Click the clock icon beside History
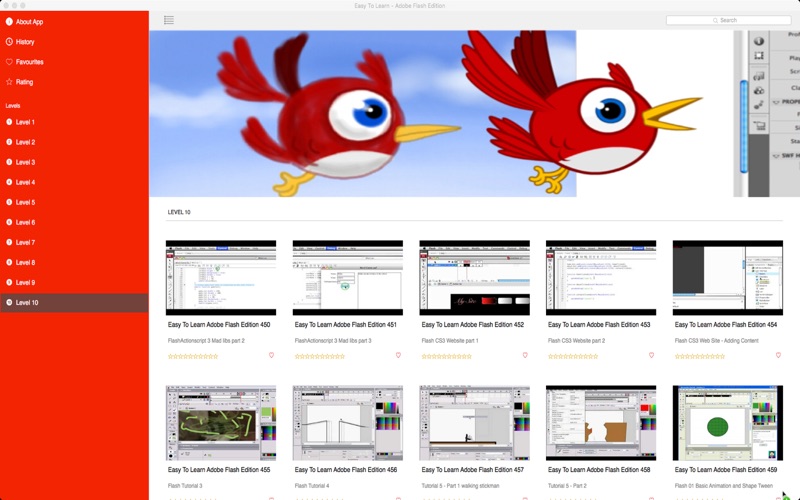 9,42
